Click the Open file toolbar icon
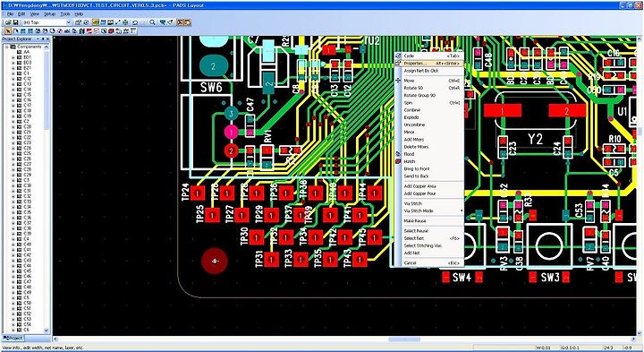 click(8, 22)
